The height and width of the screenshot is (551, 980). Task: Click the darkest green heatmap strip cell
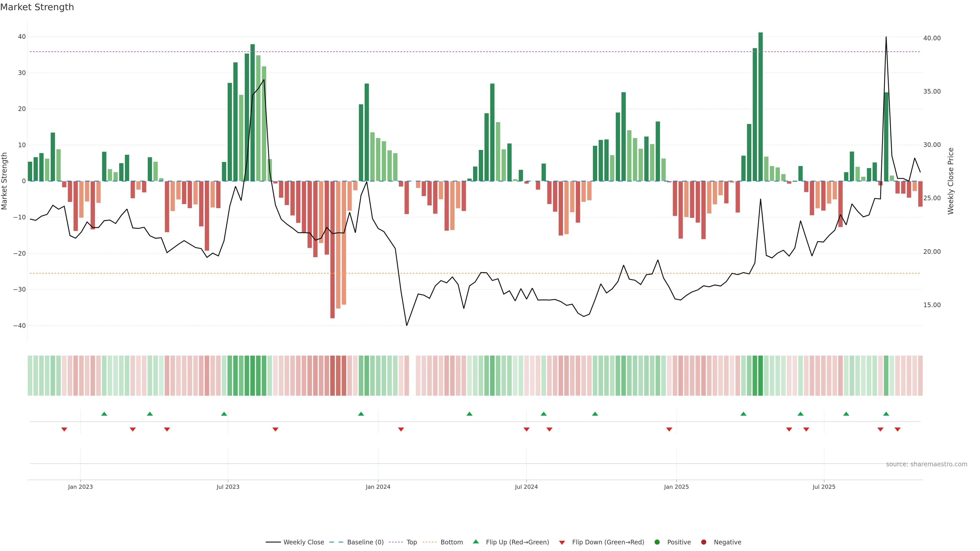tap(761, 375)
